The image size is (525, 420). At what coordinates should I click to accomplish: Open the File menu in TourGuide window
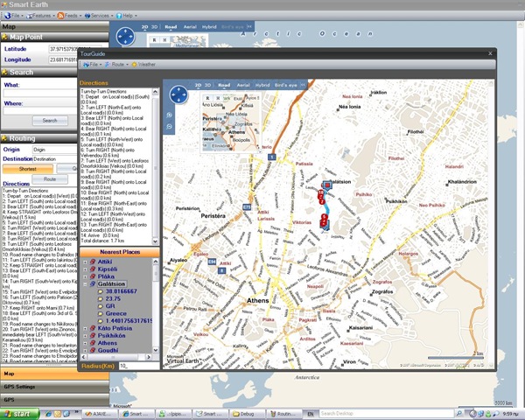(93, 64)
